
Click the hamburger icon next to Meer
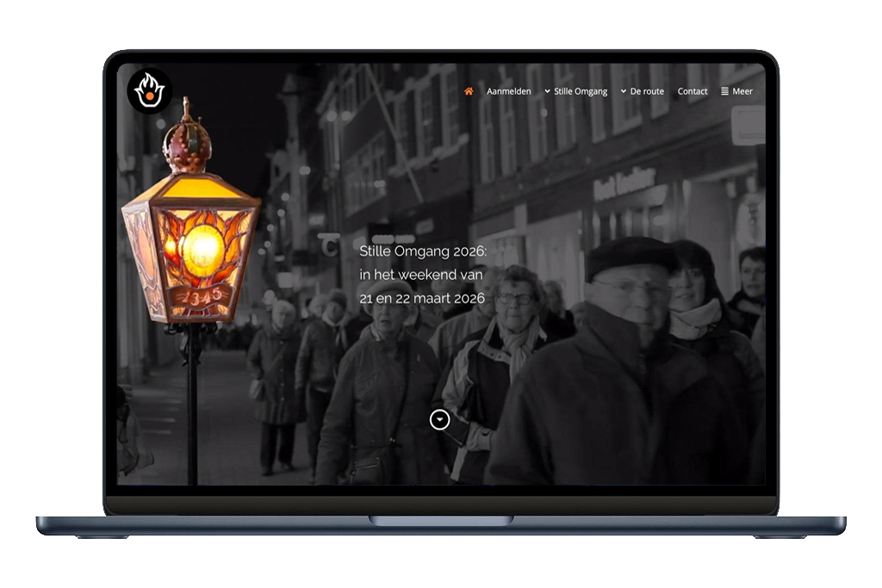[724, 91]
